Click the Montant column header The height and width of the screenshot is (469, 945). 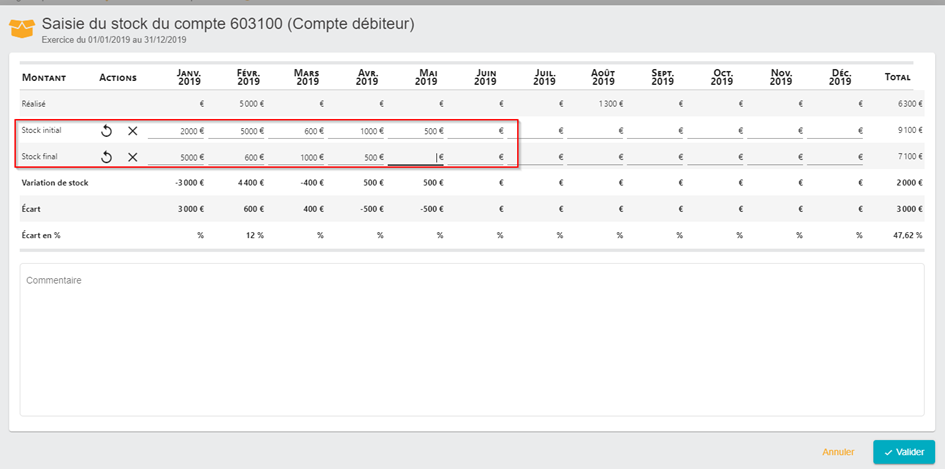(44, 78)
